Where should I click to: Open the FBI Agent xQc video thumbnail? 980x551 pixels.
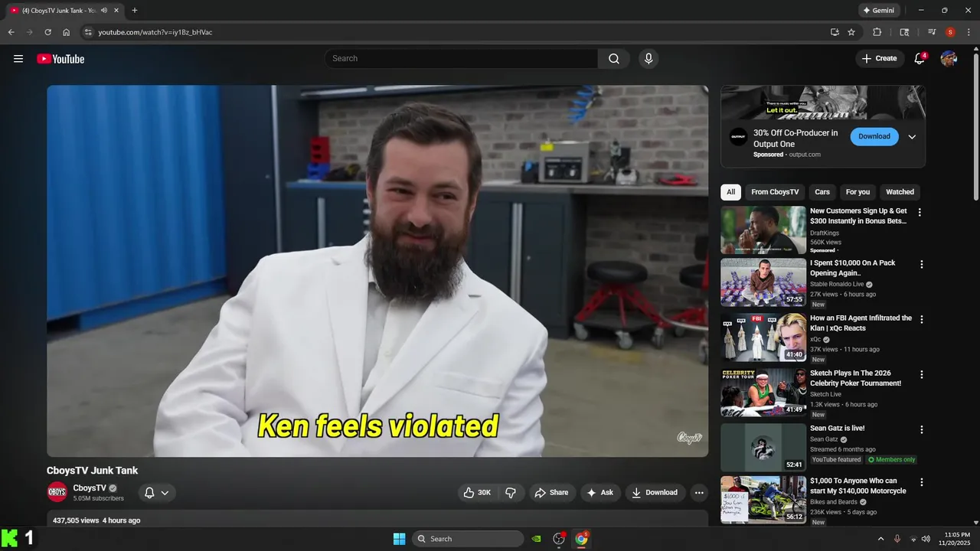(763, 337)
